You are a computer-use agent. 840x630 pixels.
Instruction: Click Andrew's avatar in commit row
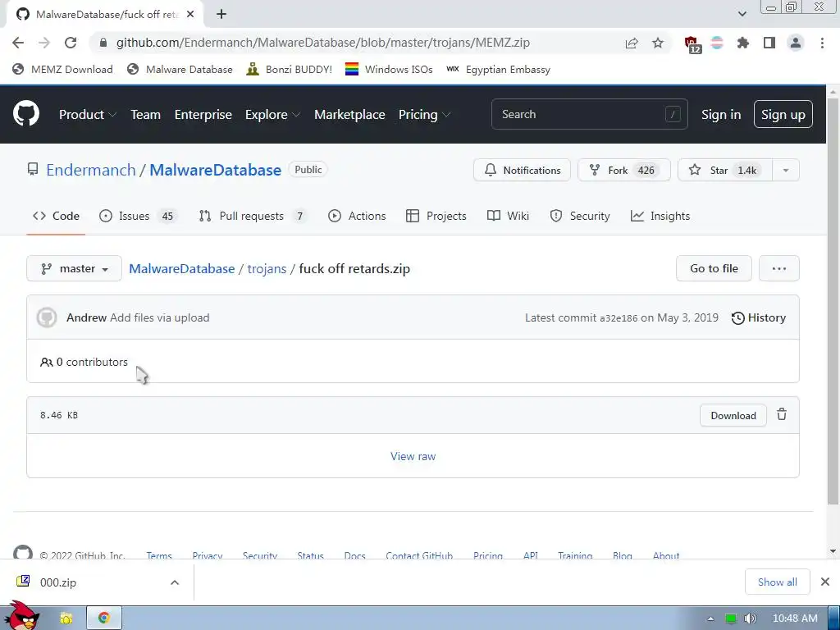[x=47, y=317]
